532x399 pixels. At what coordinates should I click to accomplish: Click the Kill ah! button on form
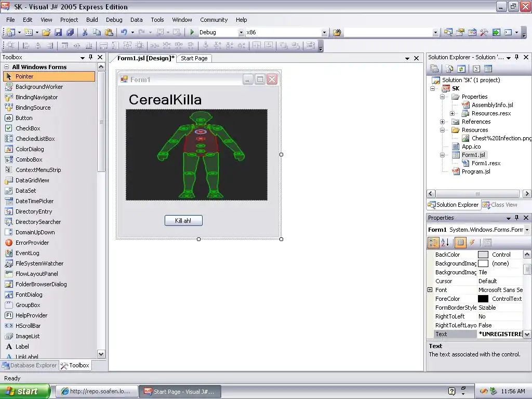click(183, 220)
